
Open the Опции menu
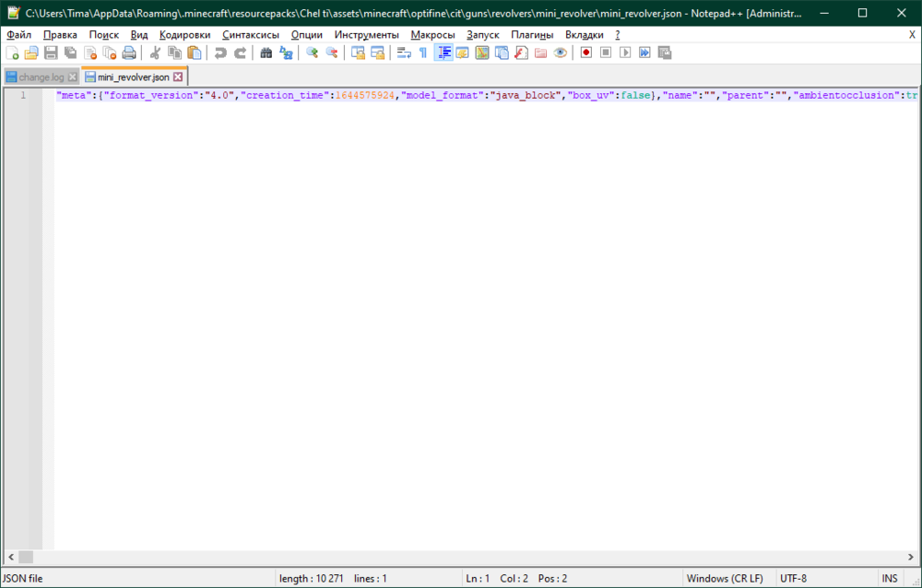(306, 35)
